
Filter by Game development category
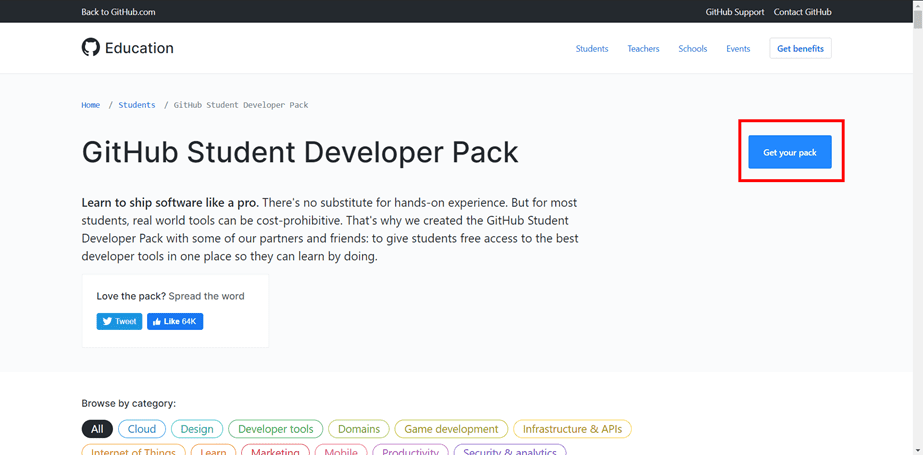coord(451,429)
